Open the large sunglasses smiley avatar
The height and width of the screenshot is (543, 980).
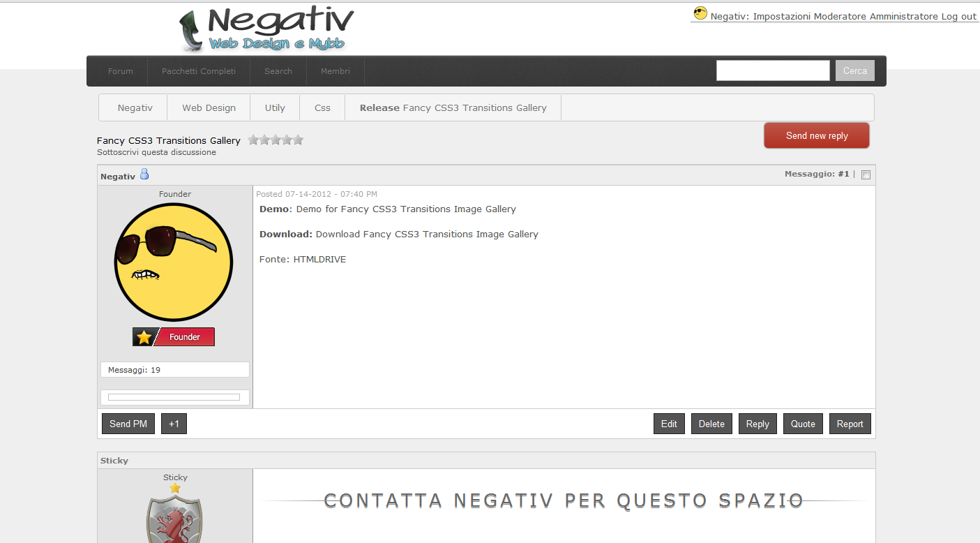(x=173, y=262)
